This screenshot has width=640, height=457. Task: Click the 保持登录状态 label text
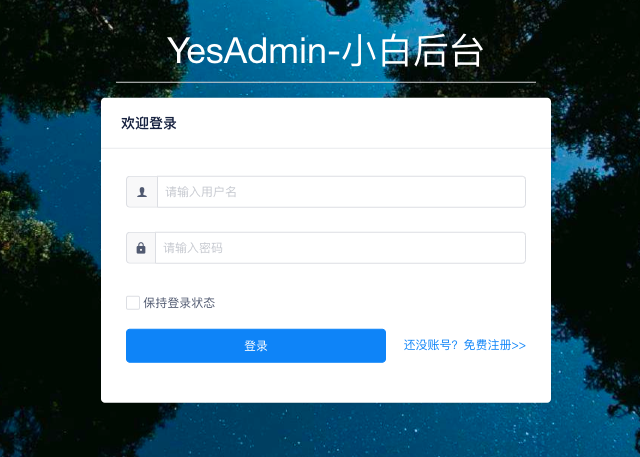coord(179,303)
